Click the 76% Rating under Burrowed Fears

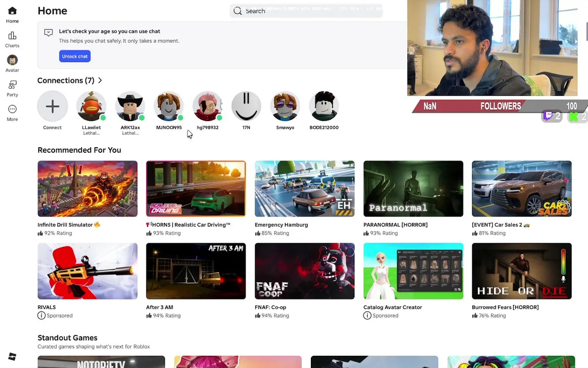(493, 315)
